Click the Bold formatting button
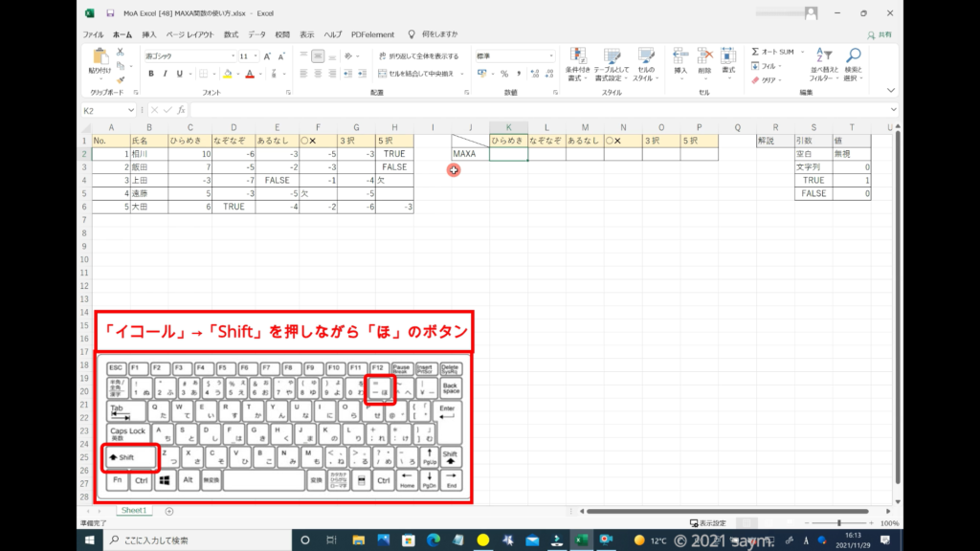Screen dimensions: 980x551 click(151, 74)
